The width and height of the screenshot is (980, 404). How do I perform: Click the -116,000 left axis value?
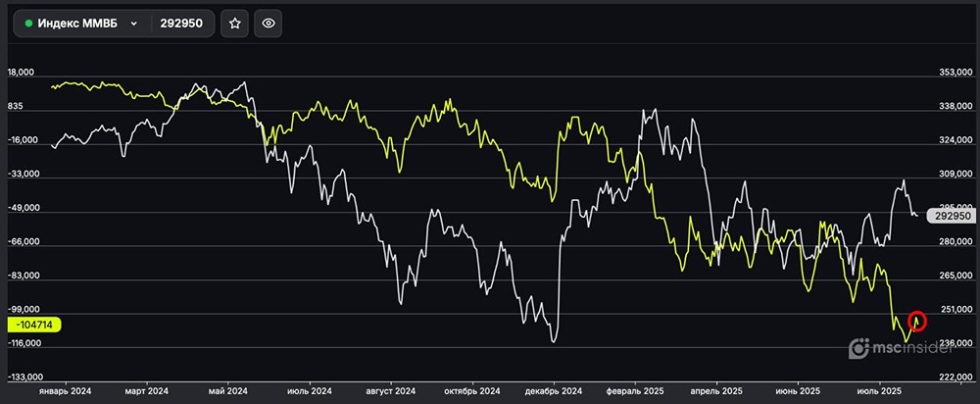coord(24,343)
